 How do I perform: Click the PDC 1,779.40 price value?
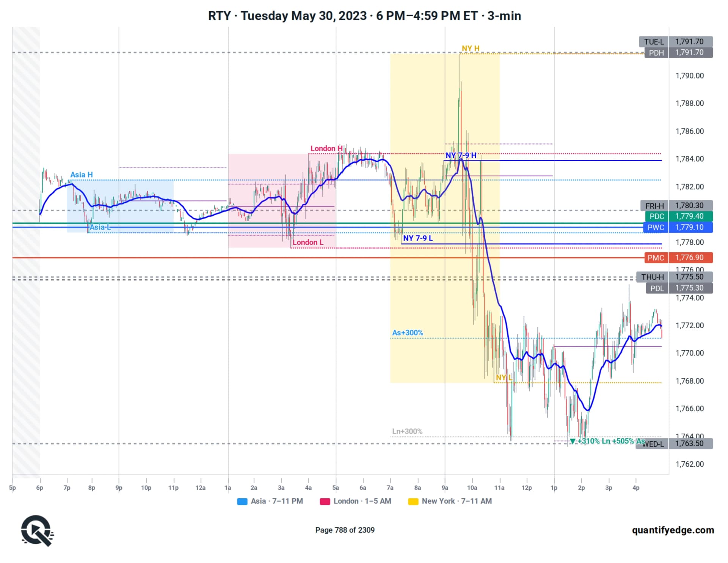coord(690,216)
